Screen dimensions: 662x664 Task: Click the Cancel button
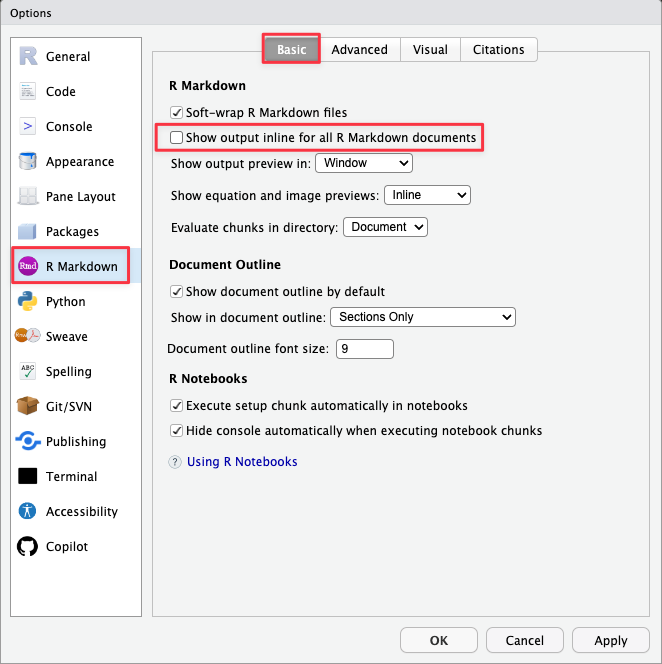[524, 640]
